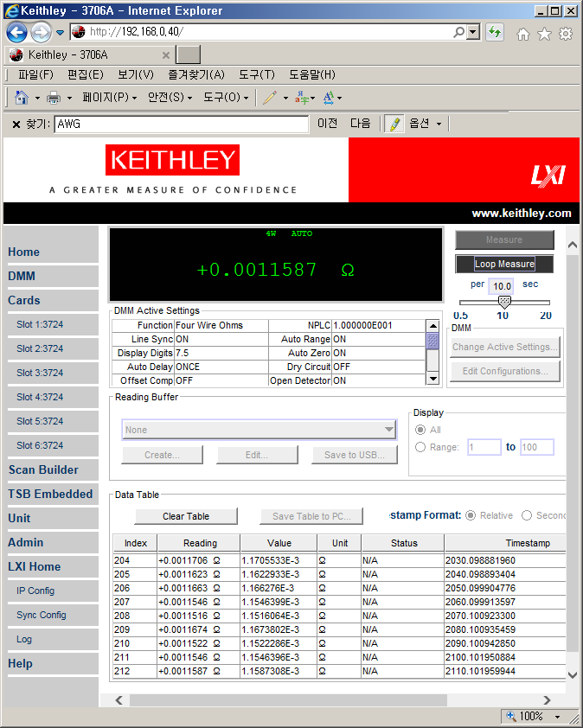
Task: Open the browser settings gear icon
Action: click(566, 34)
